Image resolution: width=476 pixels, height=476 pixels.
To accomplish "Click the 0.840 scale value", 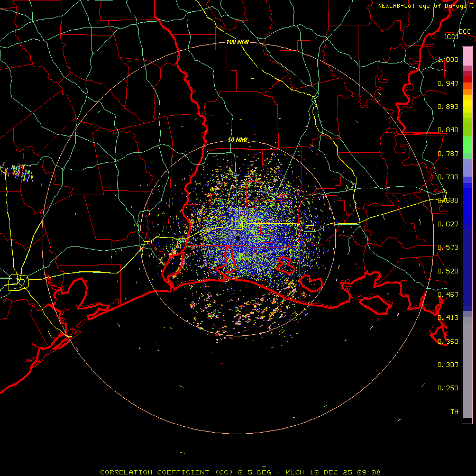I will coord(448,130).
